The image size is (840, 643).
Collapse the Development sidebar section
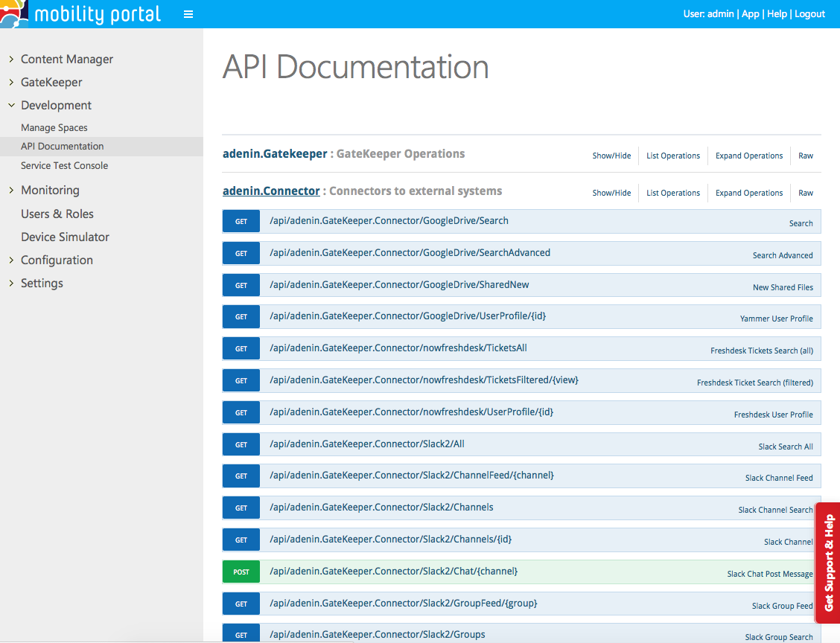pos(56,106)
